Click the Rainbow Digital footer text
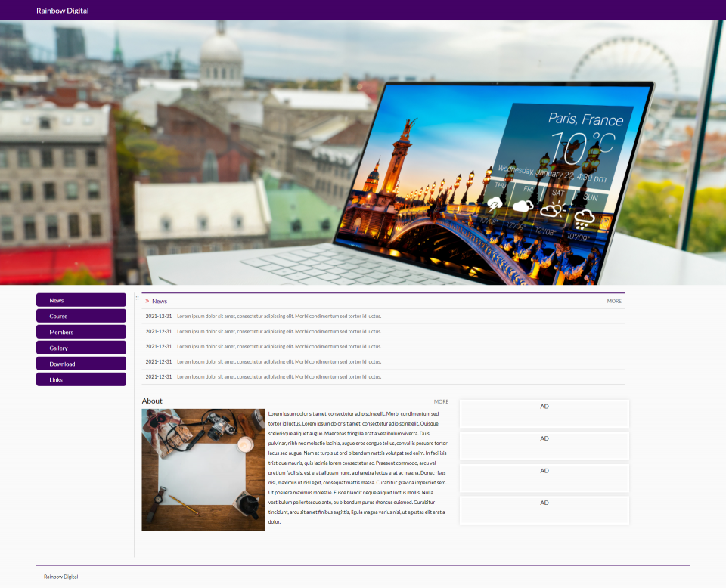Viewport: 726px width, 588px height. point(60,577)
